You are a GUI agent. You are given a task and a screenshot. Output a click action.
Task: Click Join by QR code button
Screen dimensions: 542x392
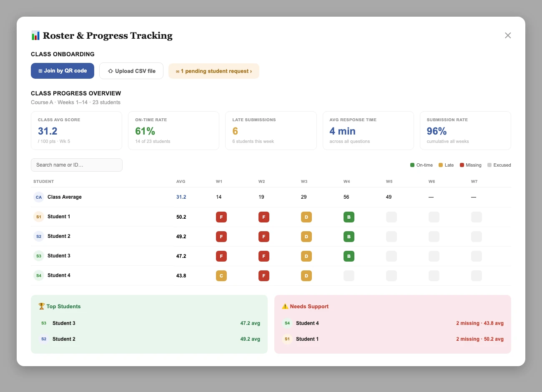63,71
